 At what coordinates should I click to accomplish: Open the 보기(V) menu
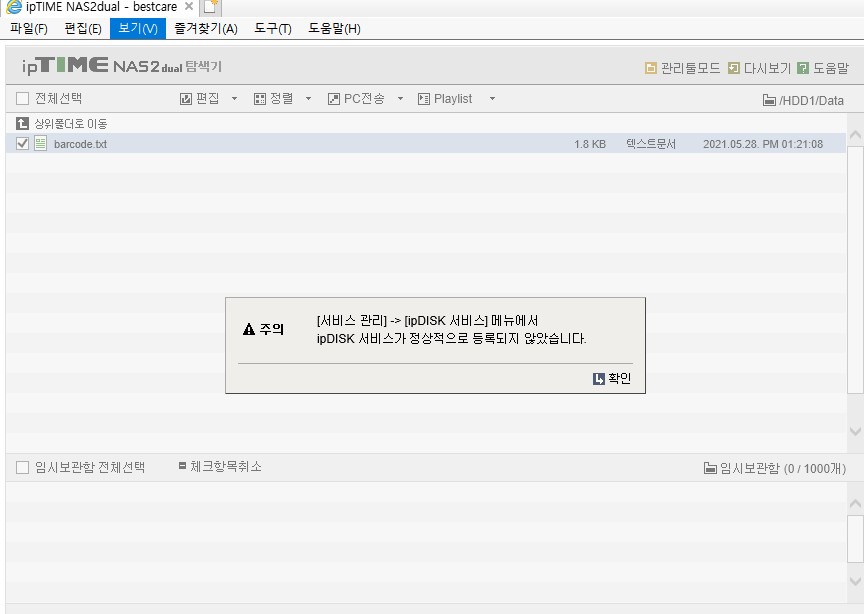point(138,29)
